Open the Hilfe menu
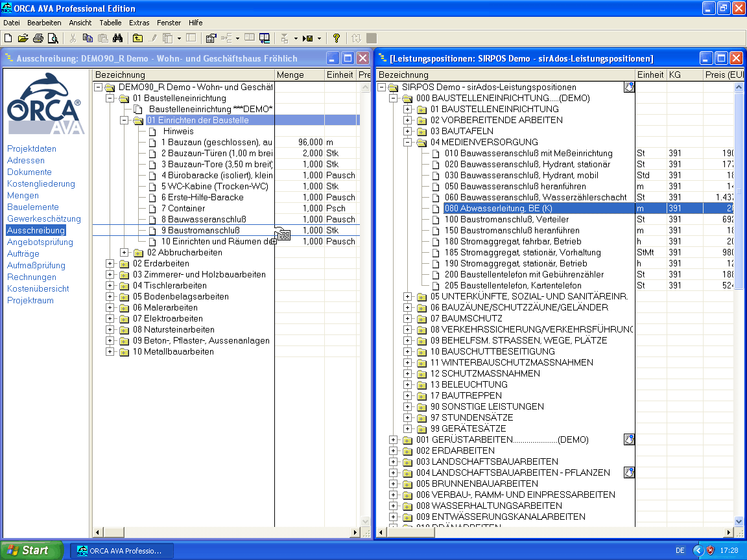Viewport: 747px width, 560px height. click(195, 23)
